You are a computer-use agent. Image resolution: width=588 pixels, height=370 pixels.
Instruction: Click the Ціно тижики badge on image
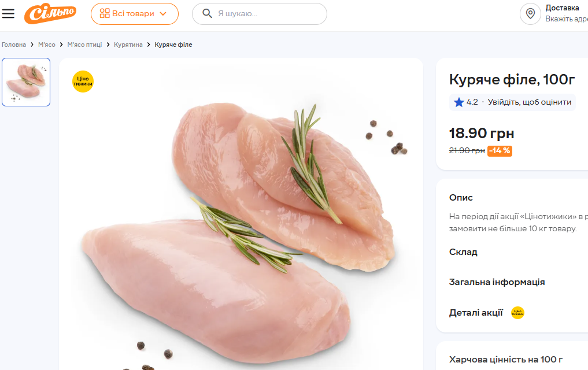pos(83,82)
